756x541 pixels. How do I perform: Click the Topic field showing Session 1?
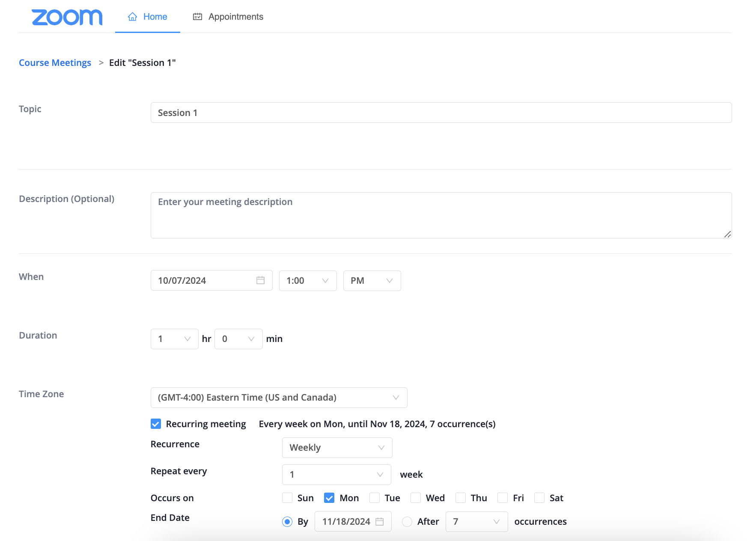click(441, 113)
